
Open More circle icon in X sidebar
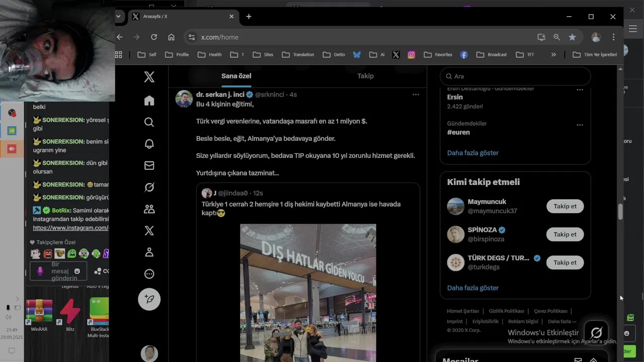tap(149, 274)
